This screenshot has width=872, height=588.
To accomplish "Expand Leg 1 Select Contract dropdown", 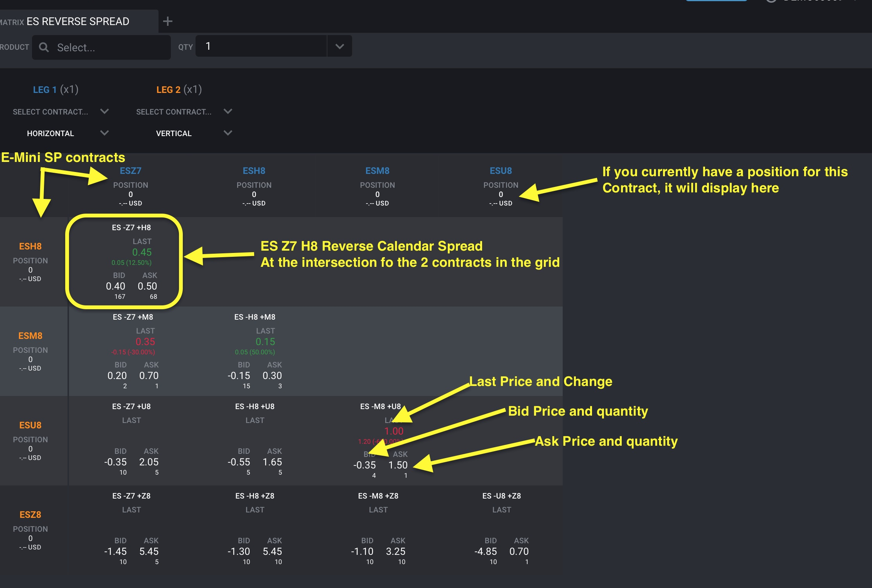I will point(105,111).
